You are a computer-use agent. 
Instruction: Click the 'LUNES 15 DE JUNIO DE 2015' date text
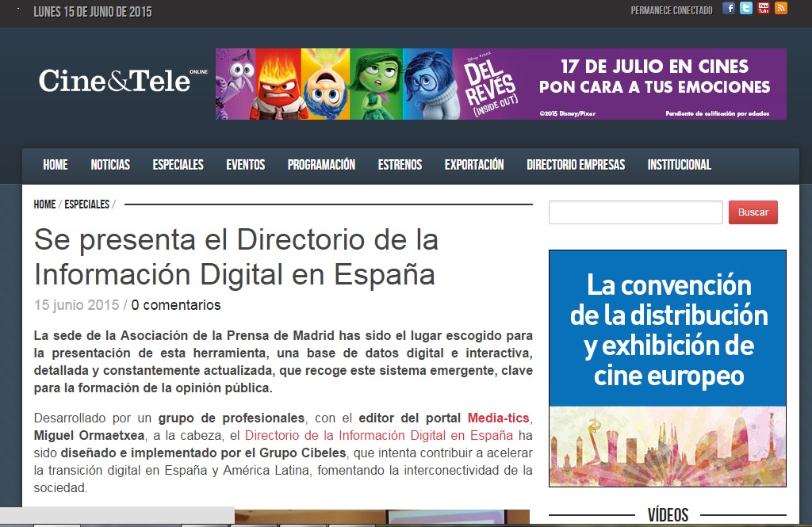click(93, 11)
